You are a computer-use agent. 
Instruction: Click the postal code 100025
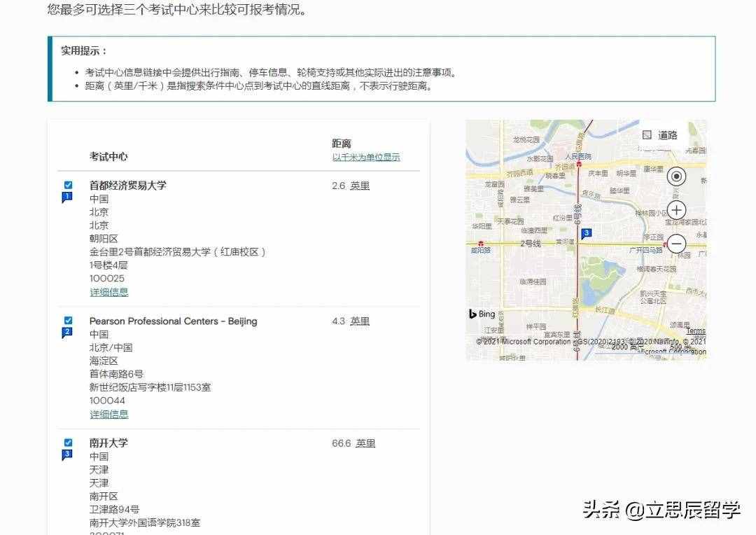[x=106, y=279]
